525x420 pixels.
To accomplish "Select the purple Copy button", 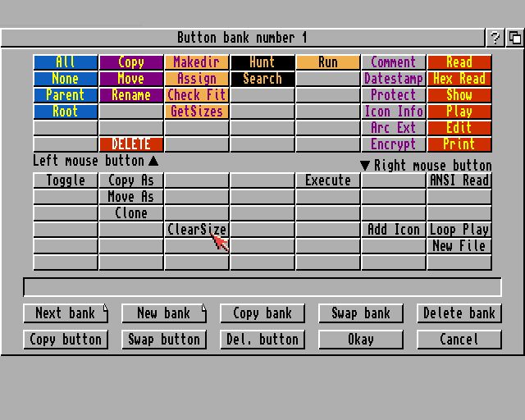I will [x=131, y=62].
